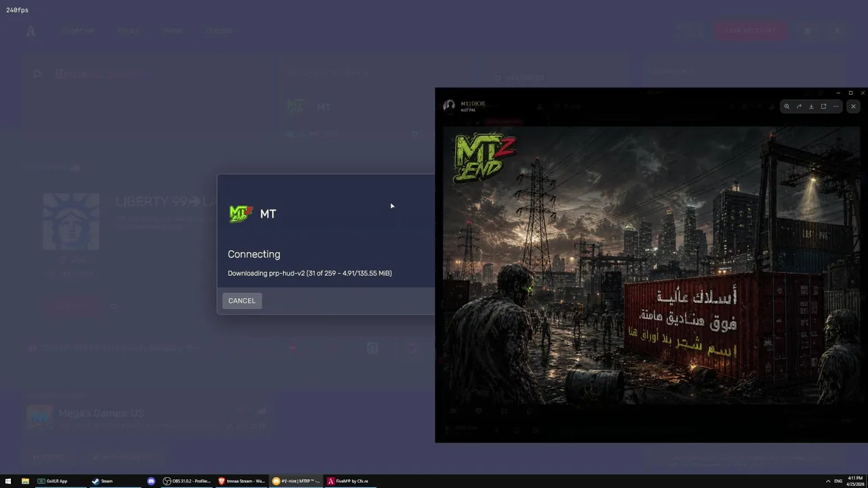Cancel the MT server connection

point(242,301)
